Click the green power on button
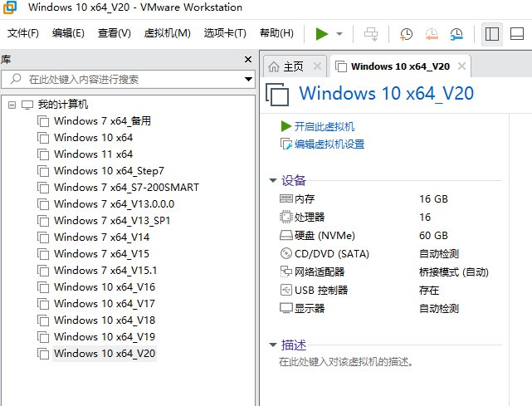 321,34
